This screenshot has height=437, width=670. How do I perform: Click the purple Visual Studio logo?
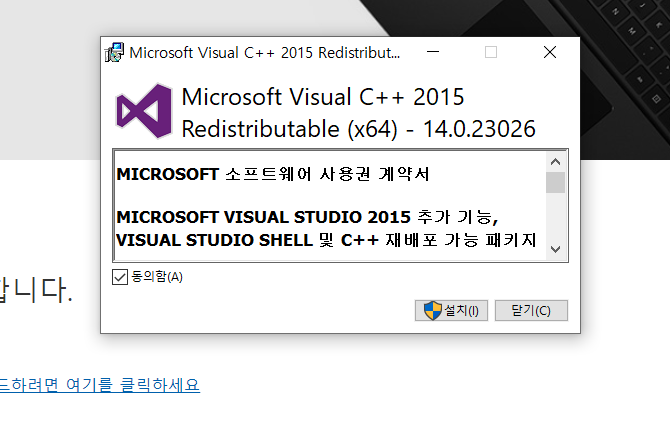point(144,111)
